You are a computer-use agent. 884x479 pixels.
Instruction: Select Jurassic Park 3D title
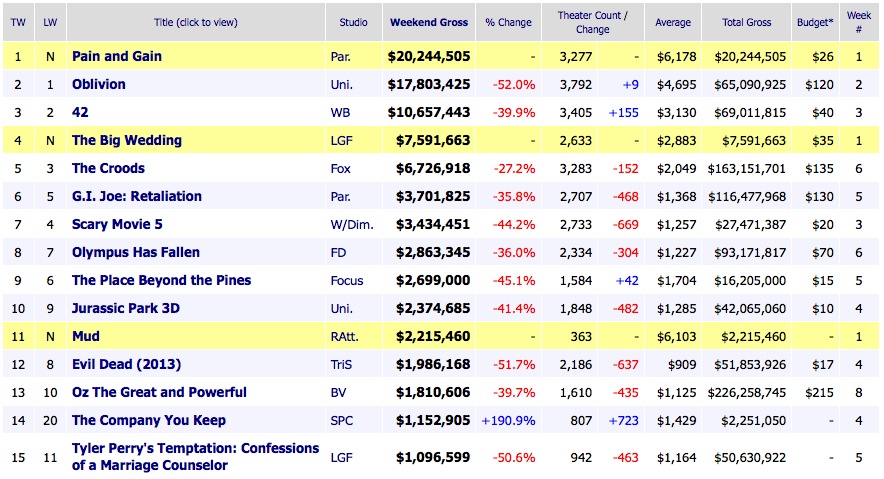click(125, 309)
